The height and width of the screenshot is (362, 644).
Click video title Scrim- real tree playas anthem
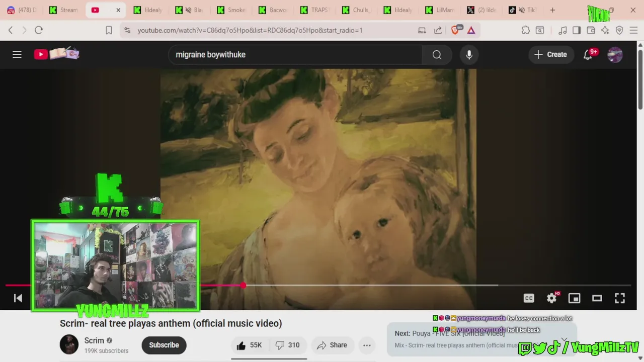[x=171, y=323]
